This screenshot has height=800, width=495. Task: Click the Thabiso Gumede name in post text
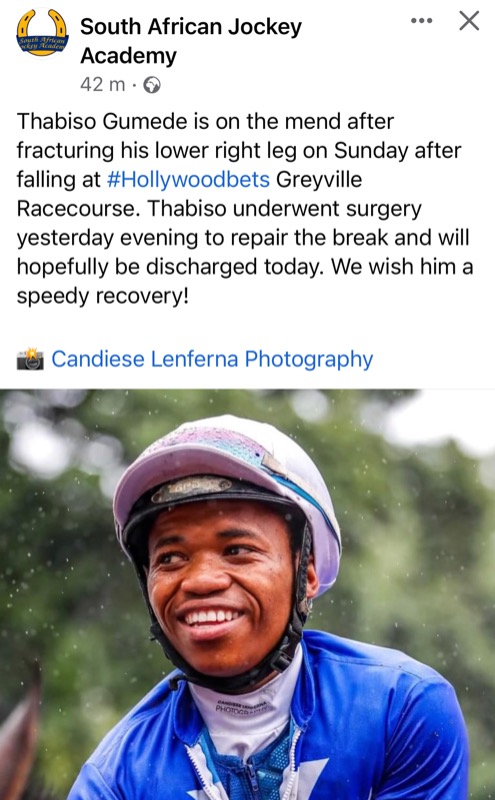(x=102, y=121)
